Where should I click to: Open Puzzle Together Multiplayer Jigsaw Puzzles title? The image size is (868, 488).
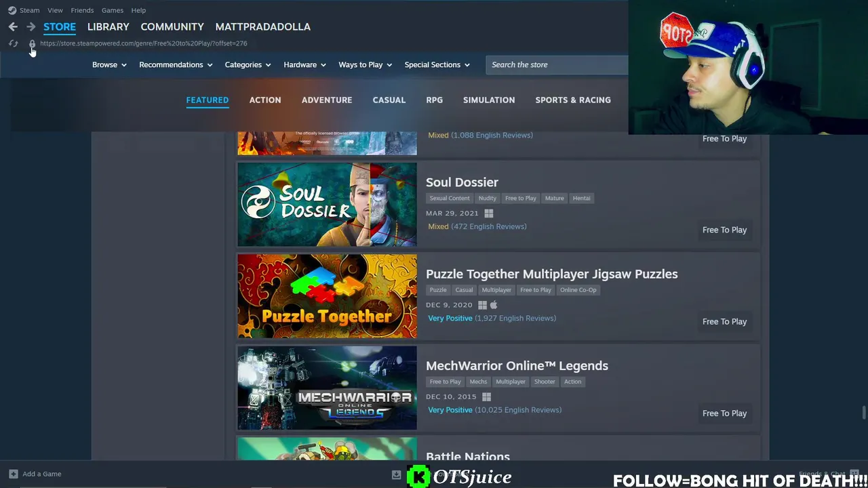(552, 274)
